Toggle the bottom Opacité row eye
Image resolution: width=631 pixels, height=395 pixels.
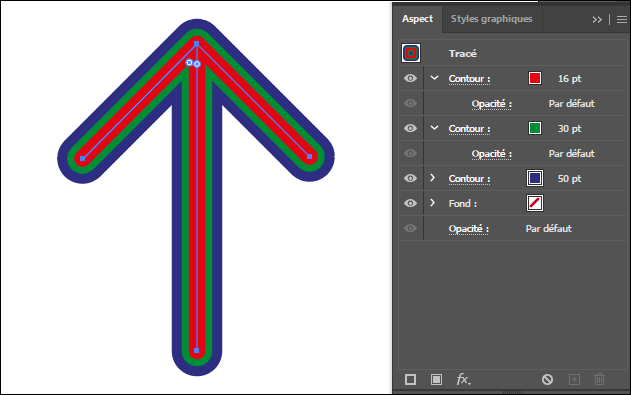point(410,228)
